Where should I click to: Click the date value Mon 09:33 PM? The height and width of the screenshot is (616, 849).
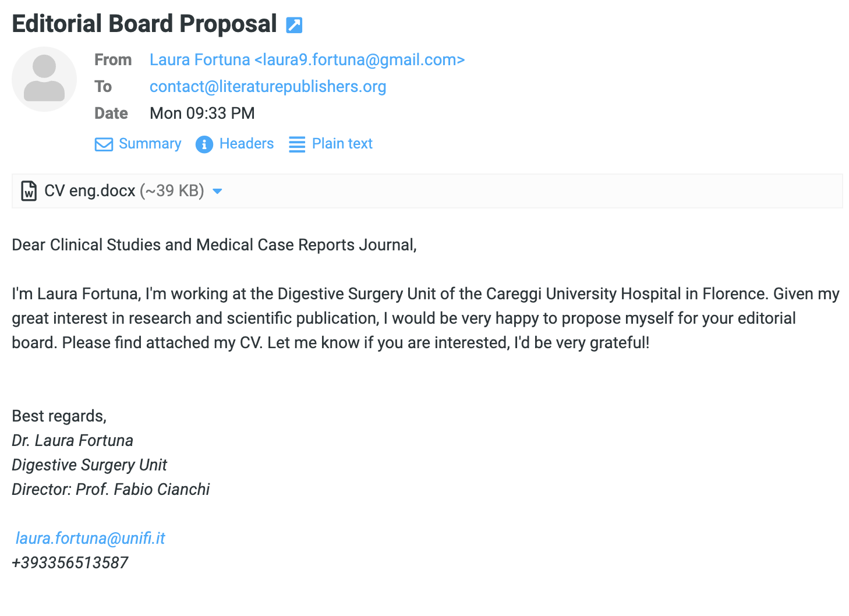(202, 113)
